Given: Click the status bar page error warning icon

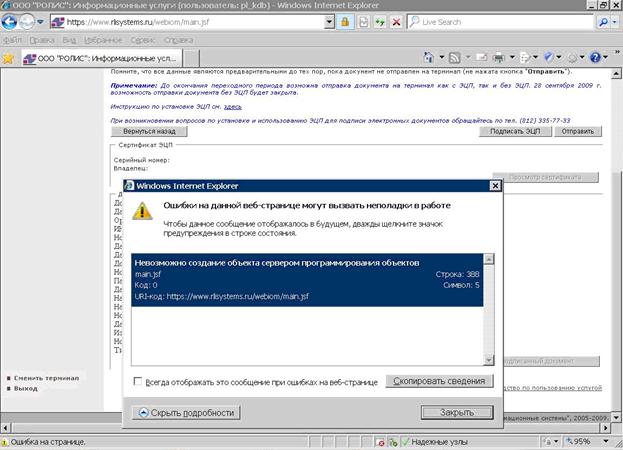Looking at the screenshot, I should click(5, 442).
